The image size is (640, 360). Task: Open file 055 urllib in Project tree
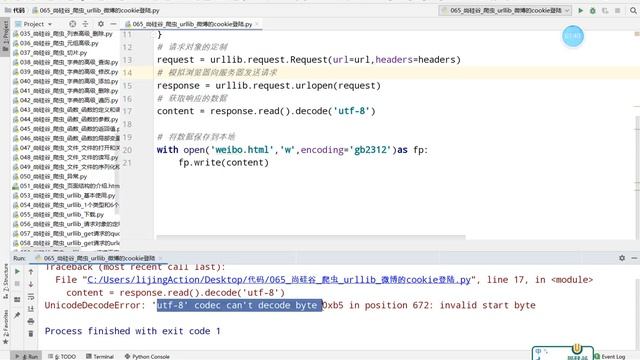click(59, 214)
